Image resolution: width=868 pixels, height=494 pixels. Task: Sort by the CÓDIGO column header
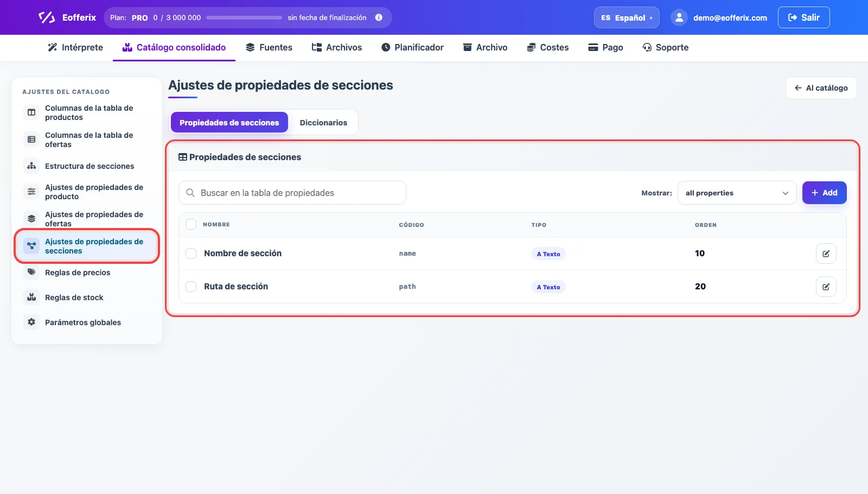tap(411, 225)
